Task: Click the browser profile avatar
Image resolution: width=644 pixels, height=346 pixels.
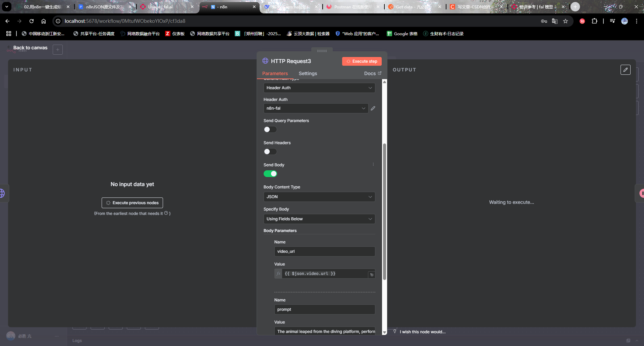Action: click(625, 21)
